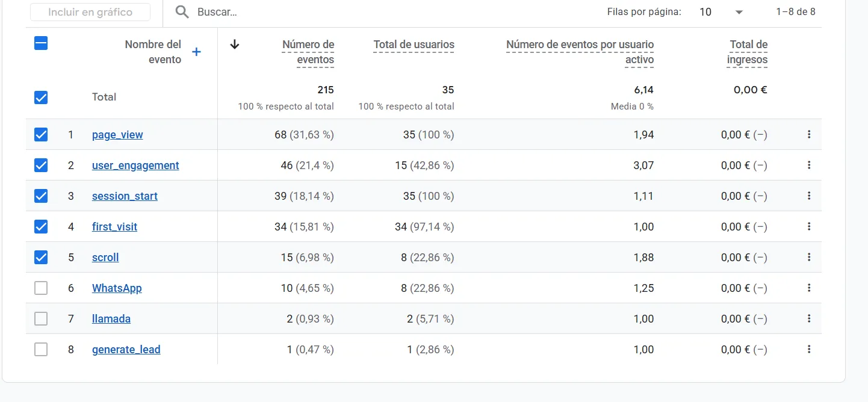Open the three-dot menu for scroll row
This screenshot has width=868, height=402.
[809, 257]
